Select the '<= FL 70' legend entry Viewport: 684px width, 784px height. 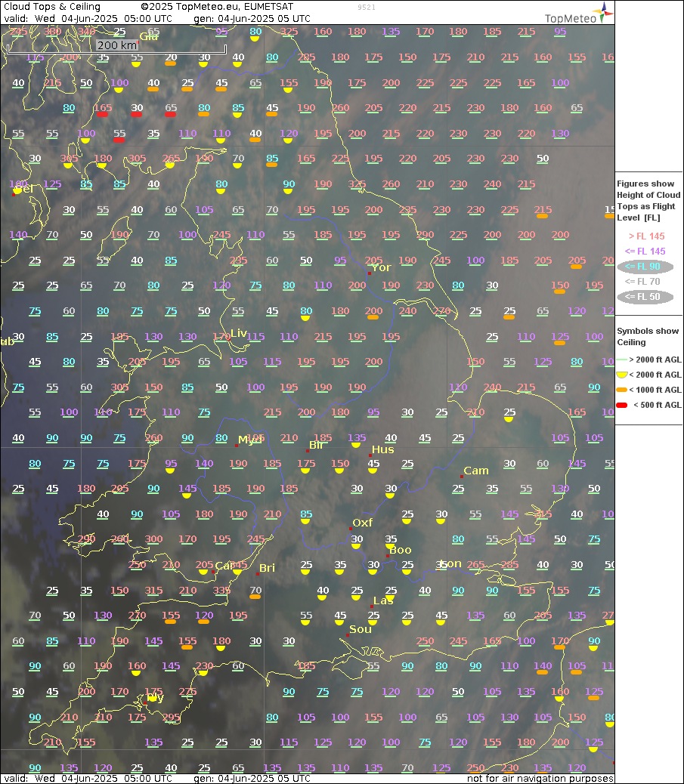642,282
